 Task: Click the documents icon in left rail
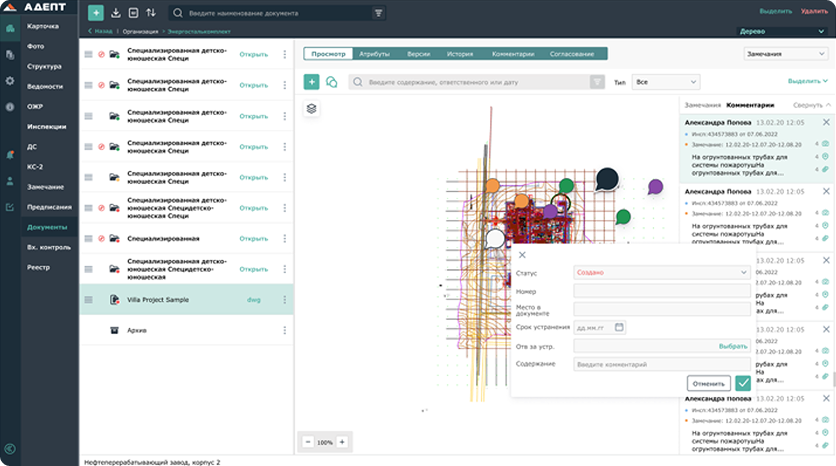pos(10,54)
